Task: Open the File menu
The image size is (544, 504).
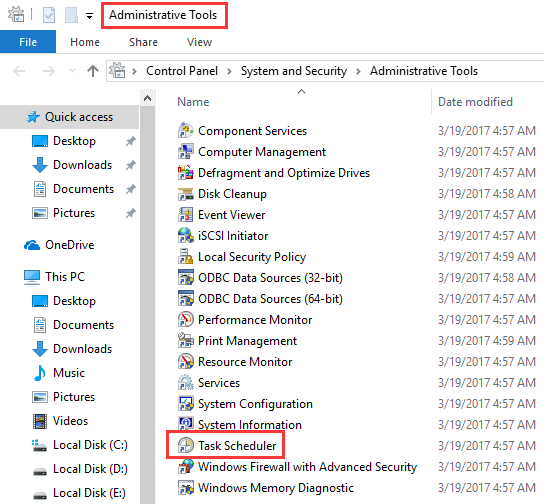Action: point(28,42)
